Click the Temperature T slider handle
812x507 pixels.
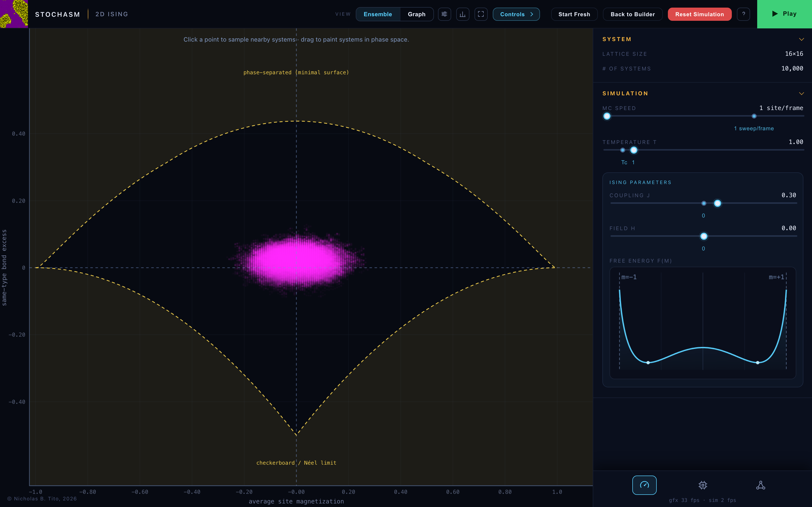[x=634, y=150]
